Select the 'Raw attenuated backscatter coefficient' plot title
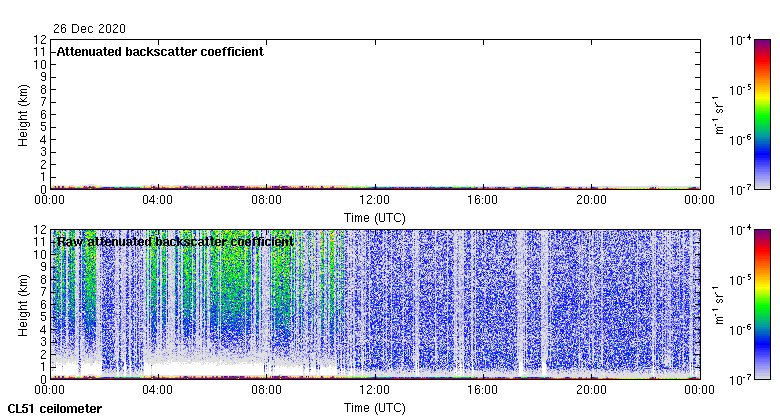 [x=175, y=242]
